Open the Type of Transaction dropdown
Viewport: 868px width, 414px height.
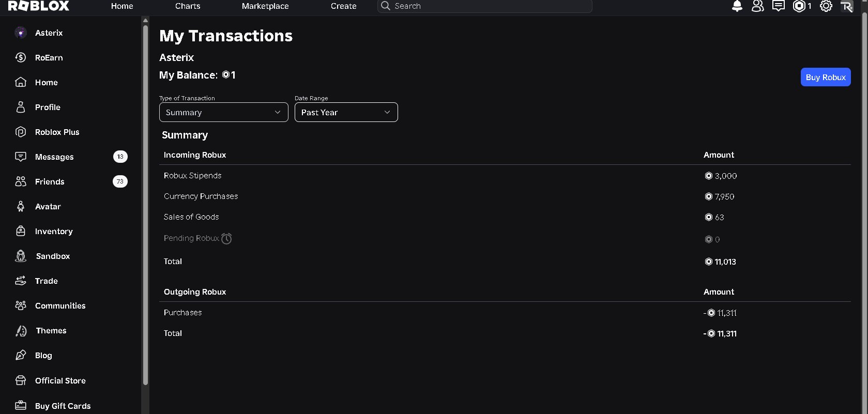pyautogui.click(x=223, y=112)
